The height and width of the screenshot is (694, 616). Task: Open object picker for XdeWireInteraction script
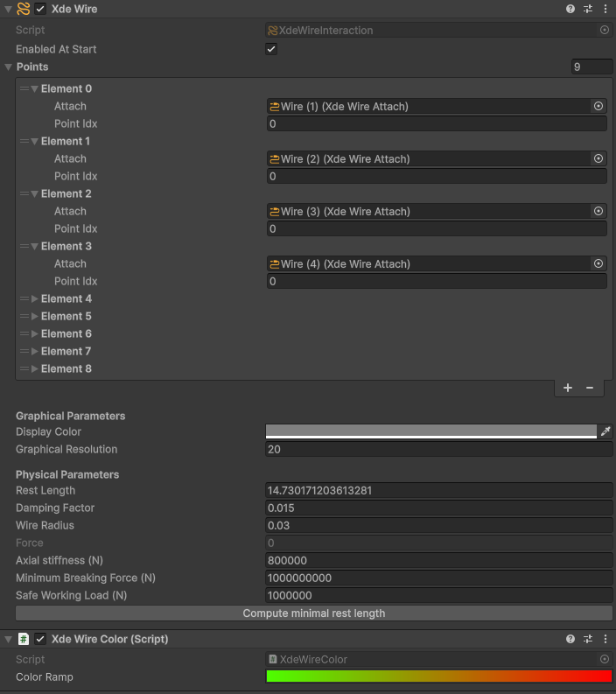click(x=604, y=30)
